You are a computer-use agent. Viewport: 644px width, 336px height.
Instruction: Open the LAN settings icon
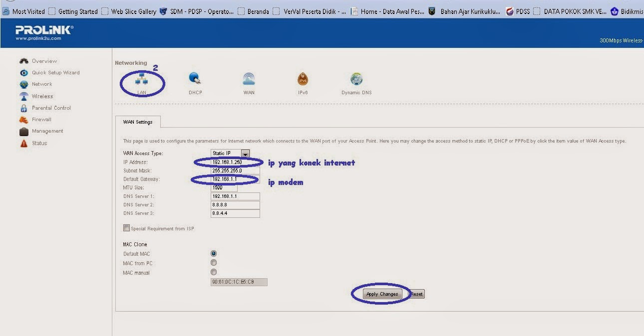coord(142,80)
